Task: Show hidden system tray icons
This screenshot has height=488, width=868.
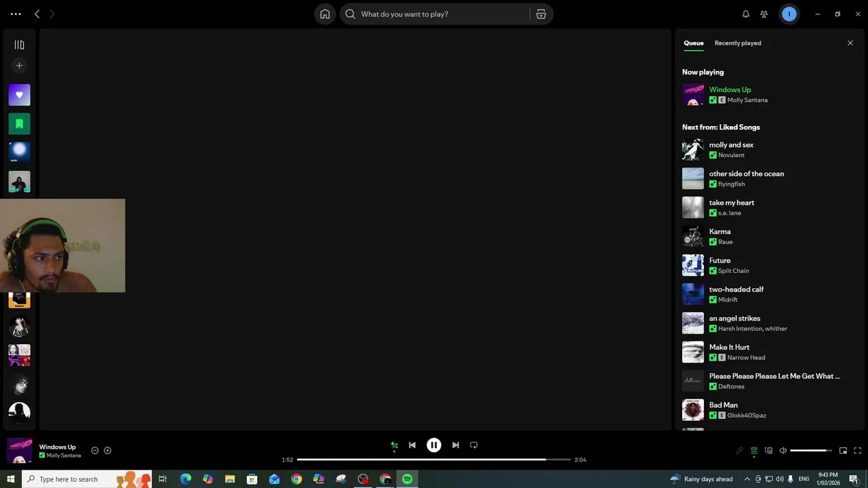Action: click(747, 479)
